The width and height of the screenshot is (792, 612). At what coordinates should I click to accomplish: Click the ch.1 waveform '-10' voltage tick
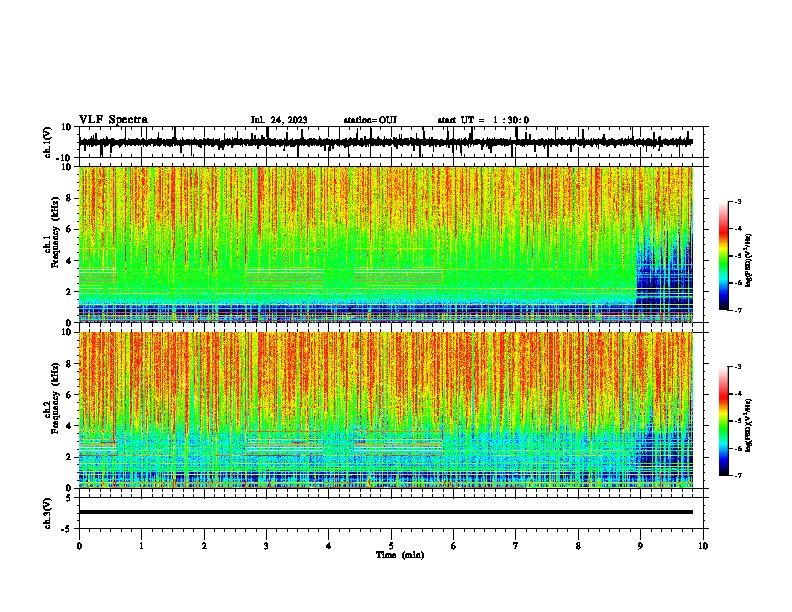coord(65,158)
